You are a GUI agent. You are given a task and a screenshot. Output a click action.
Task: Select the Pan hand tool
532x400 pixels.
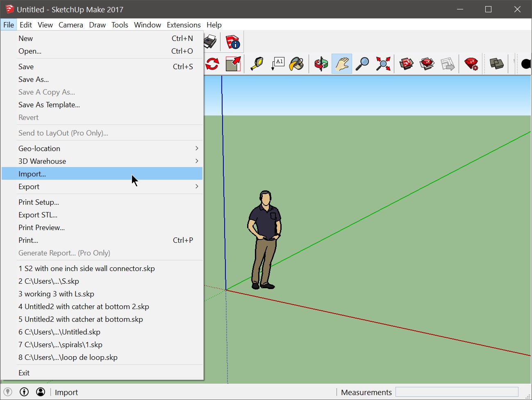[x=342, y=64]
